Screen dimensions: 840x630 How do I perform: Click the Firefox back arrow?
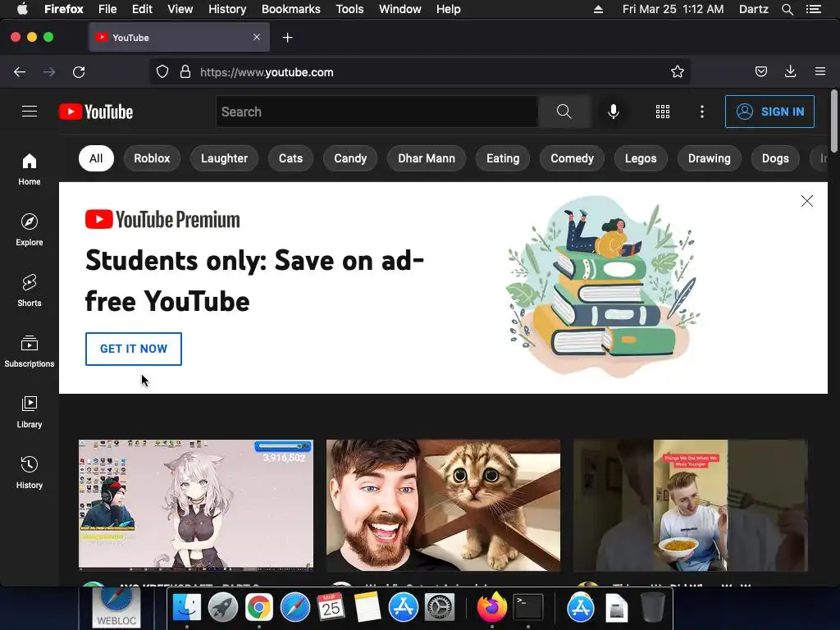coord(20,72)
